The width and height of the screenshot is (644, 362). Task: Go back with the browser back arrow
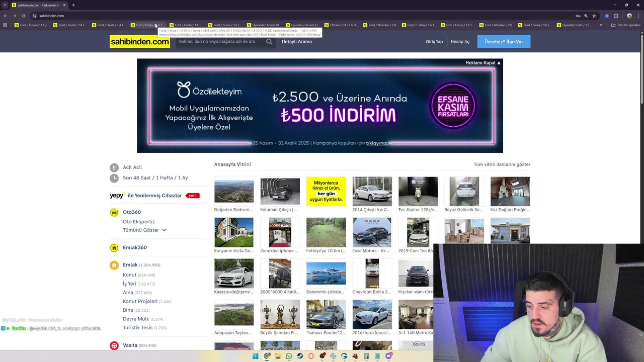[6, 16]
